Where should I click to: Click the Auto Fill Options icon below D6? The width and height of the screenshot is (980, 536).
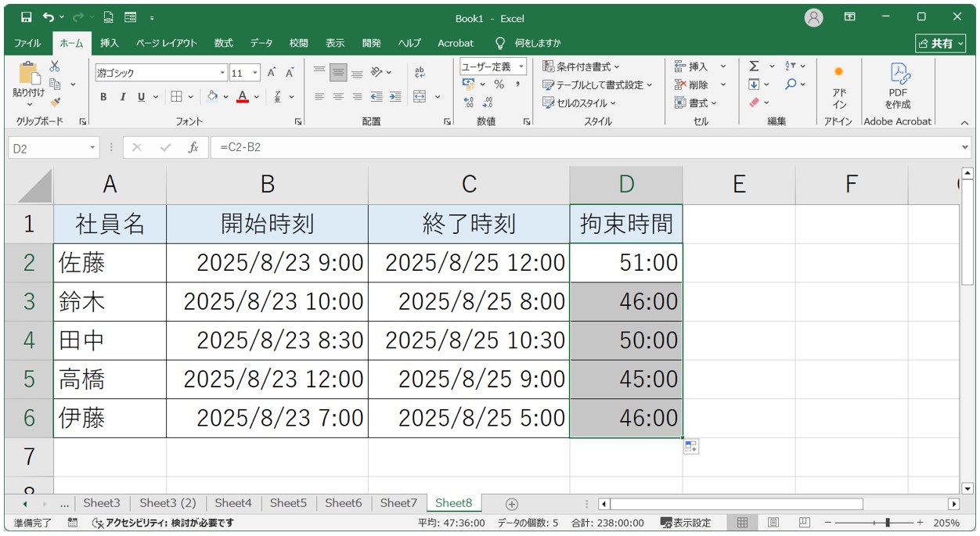[x=691, y=446]
